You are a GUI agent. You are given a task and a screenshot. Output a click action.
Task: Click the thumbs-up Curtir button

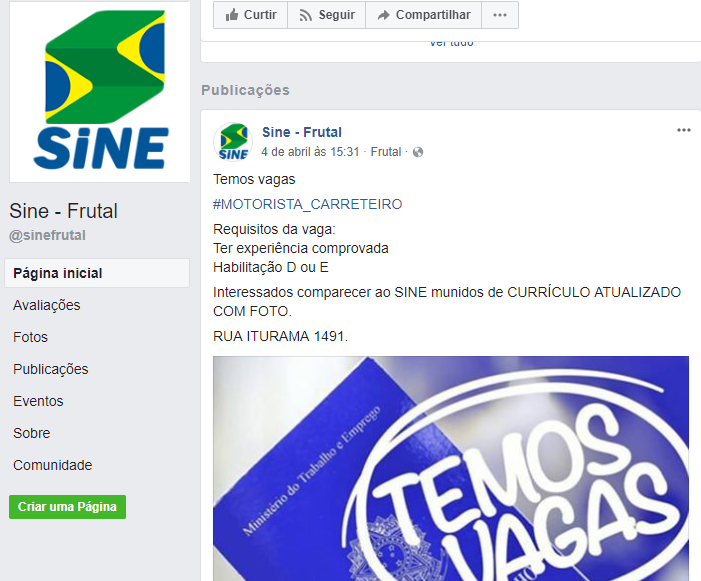(250, 15)
